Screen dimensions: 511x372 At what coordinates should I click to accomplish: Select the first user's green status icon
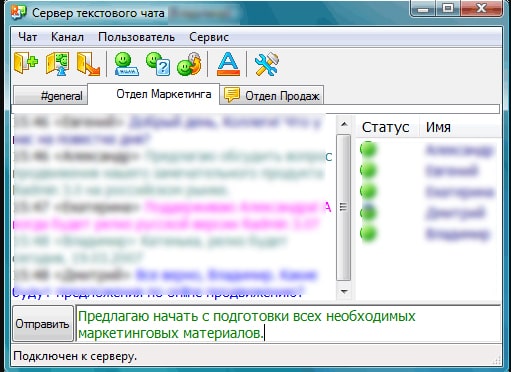click(x=368, y=149)
